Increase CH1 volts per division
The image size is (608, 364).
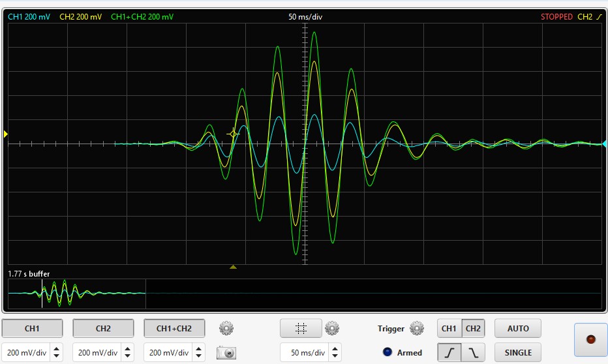coord(56,349)
